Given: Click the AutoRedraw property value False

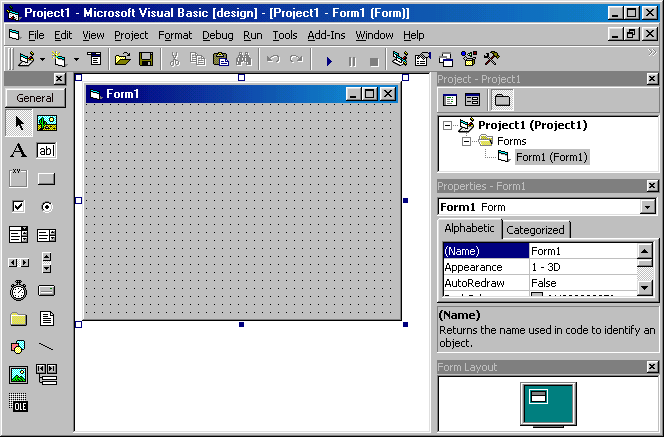Looking at the screenshot, I should tap(583, 283).
